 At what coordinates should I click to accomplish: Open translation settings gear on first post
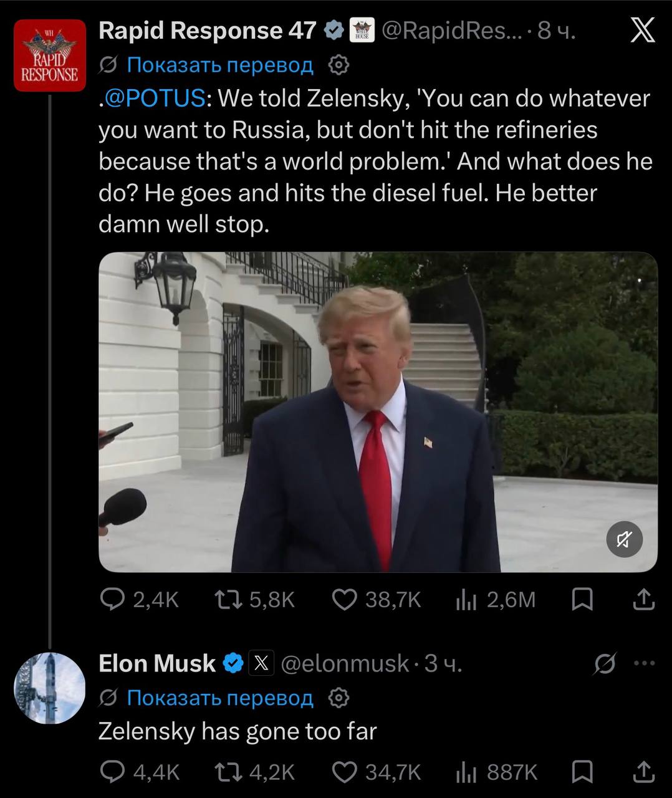pos(338,65)
